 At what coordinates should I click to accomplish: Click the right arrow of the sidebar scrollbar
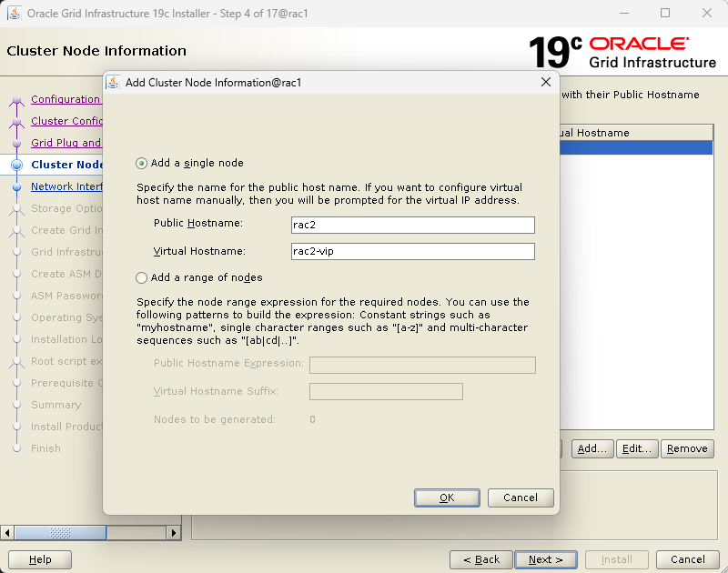[x=174, y=533]
